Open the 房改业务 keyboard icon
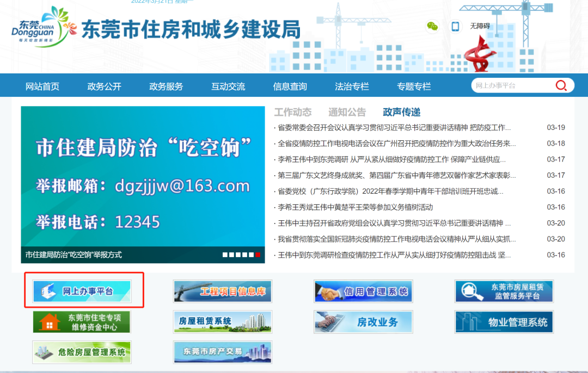The height and width of the screenshot is (373, 588). (363, 321)
